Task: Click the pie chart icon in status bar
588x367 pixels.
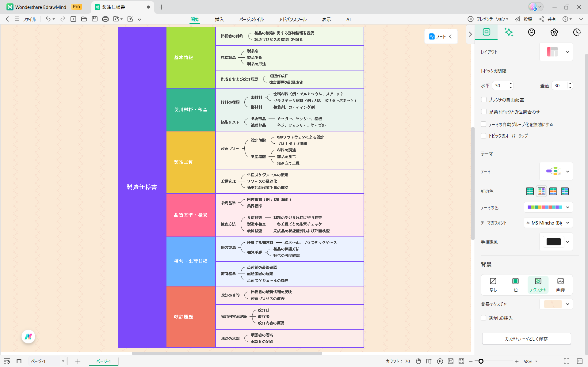Action: click(x=418, y=361)
